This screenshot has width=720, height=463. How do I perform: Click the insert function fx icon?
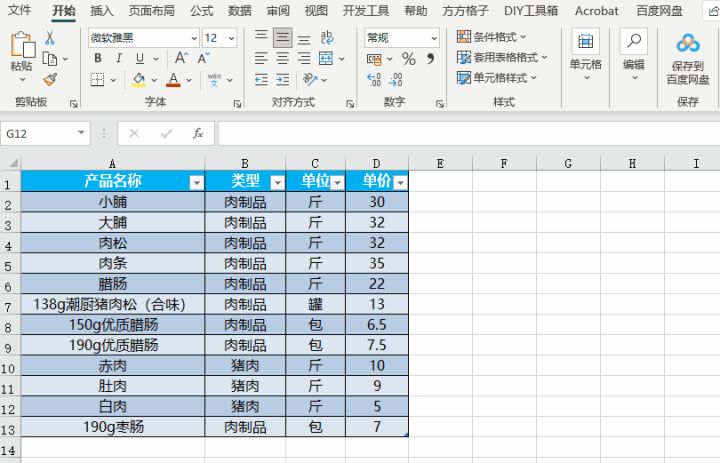pos(198,133)
